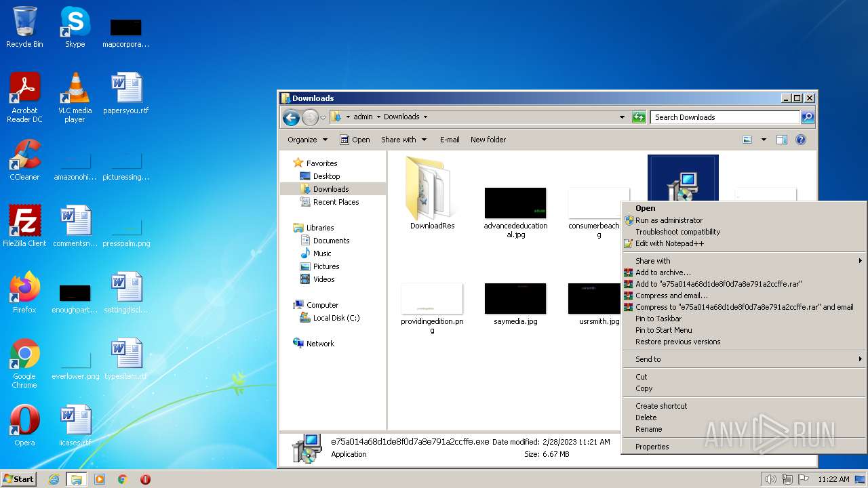Launch Firefox from desktop
The height and width of the screenshot is (488, 868).
tap(24, 293)
